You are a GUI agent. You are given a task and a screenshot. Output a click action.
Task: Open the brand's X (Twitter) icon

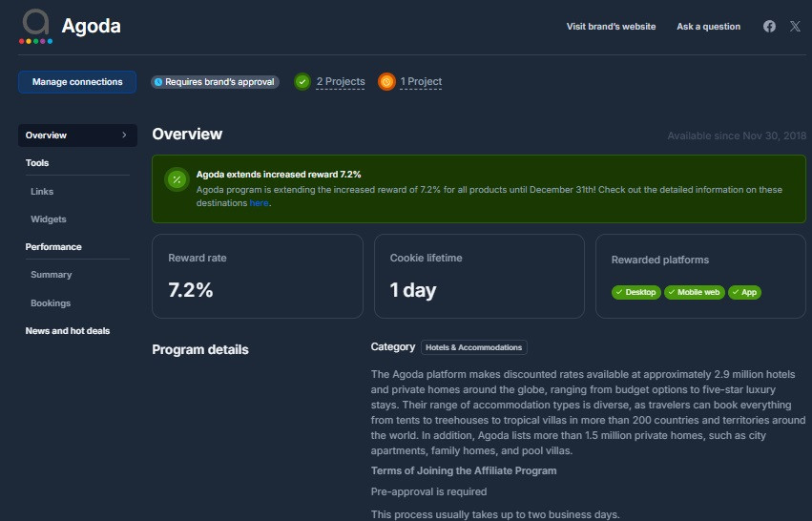click(795, 27)
